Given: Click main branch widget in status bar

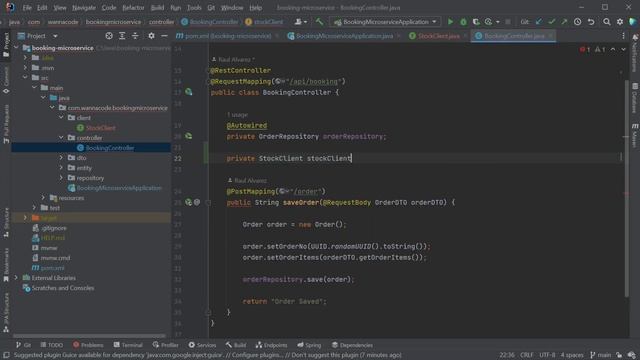Looking at the screenshot, I should pos(600,355).
